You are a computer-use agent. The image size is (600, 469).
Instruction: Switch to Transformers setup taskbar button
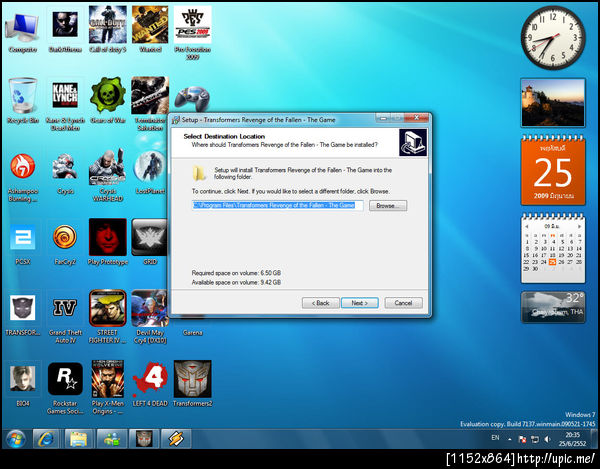143,439
